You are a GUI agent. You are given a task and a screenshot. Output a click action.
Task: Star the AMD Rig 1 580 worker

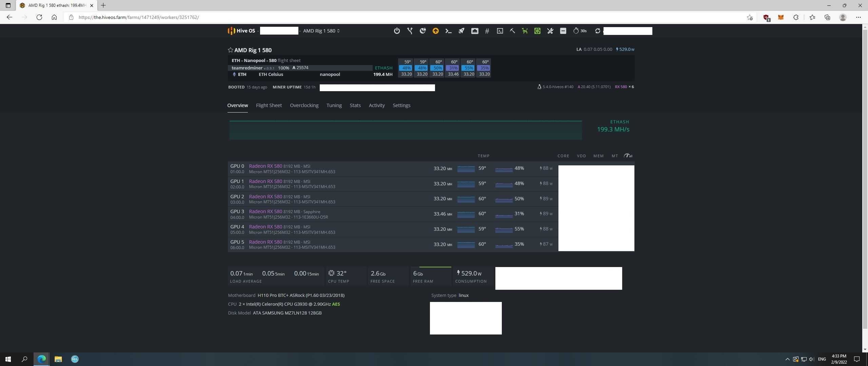point(230,50)
